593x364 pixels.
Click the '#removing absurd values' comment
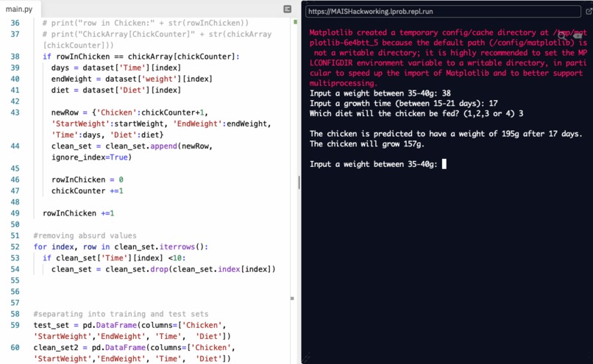tap(85, 235)
